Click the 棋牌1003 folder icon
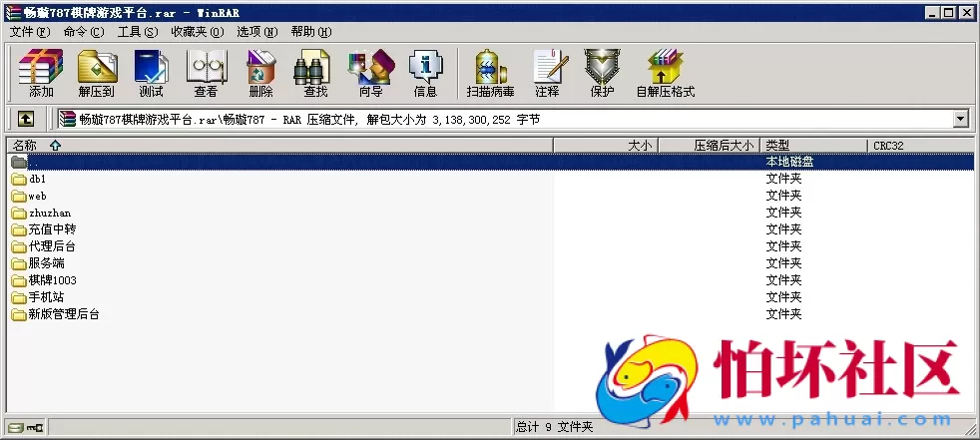The height and width of the screenshot is (440, 980). (x=19, y=280)
